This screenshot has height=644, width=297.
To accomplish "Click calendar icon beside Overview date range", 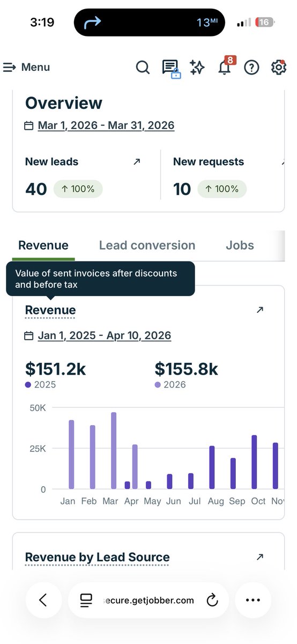I will click(x=29, y=126).
